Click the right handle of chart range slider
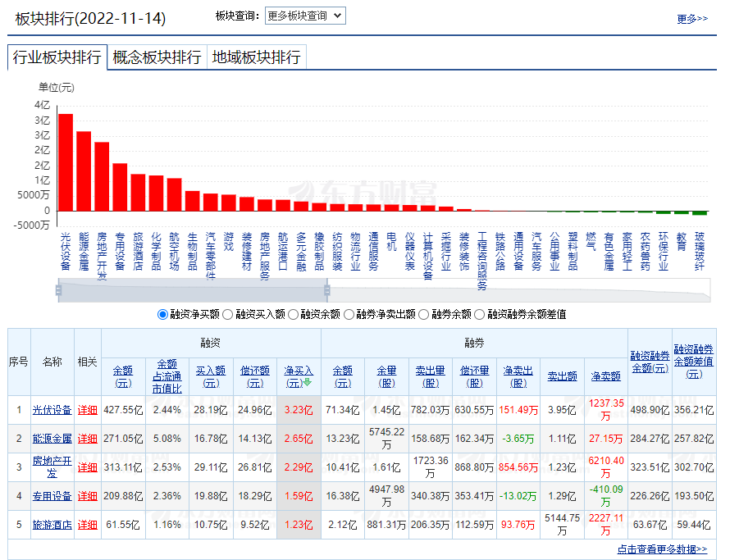 click(326, 289)
